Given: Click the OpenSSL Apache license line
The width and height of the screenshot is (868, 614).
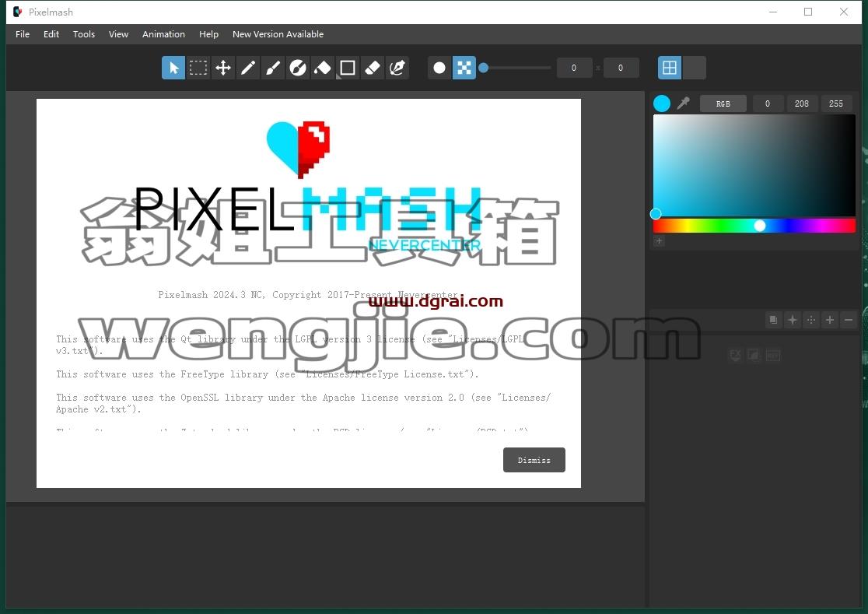Looking at the screenshot, I should (303, 404).
